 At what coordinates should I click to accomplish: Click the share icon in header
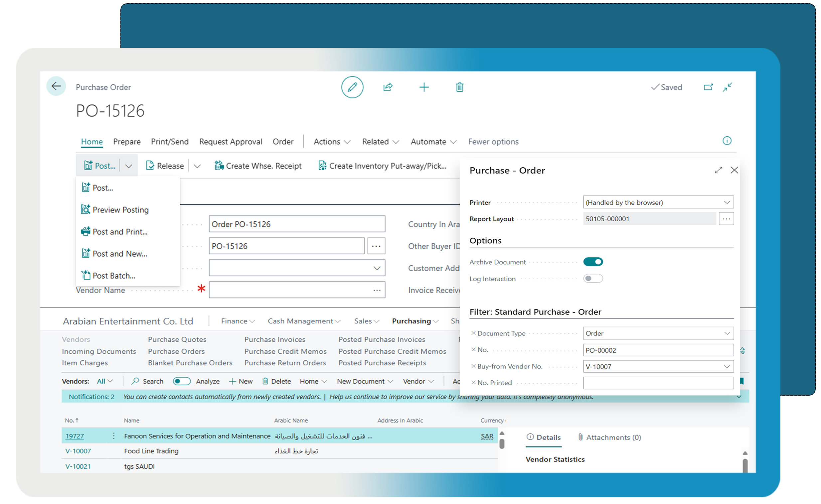(388, 87)
